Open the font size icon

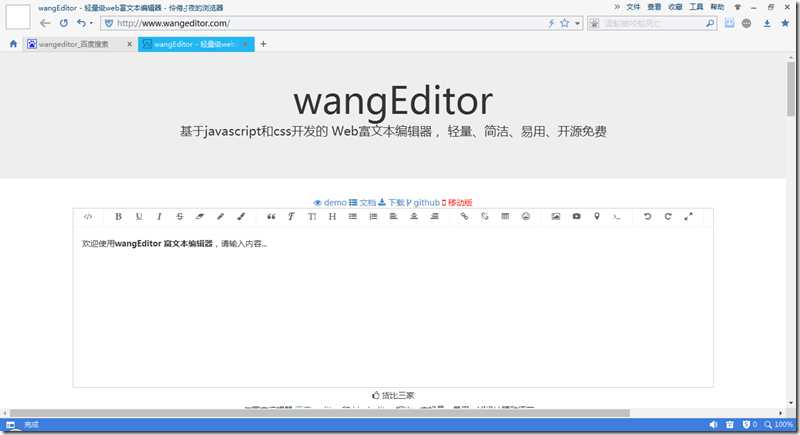point(312,217)
